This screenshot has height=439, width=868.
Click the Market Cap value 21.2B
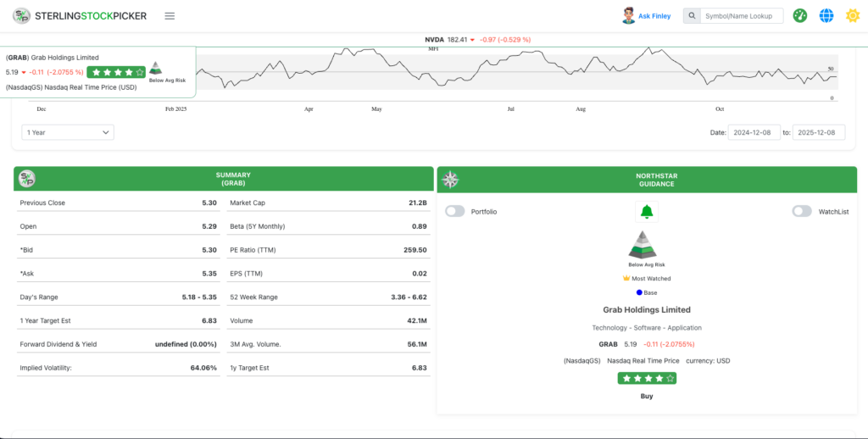tap(417, 203)
